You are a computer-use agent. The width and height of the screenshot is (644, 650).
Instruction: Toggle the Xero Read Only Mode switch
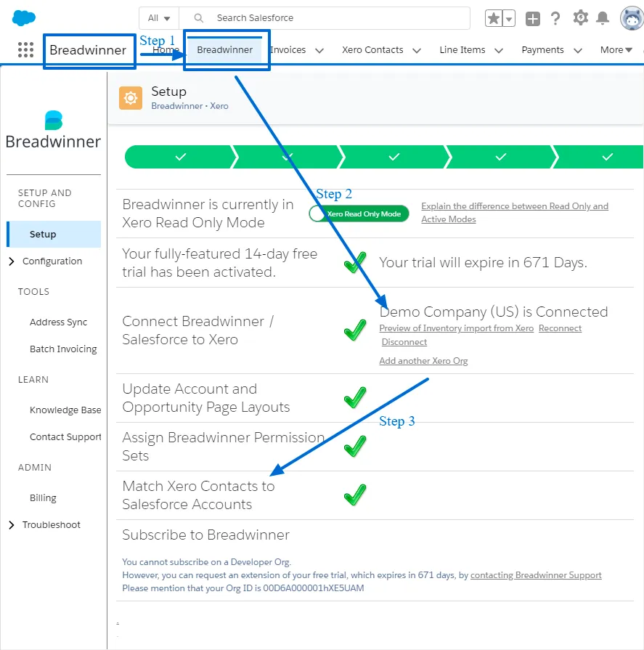click(359, 214)
